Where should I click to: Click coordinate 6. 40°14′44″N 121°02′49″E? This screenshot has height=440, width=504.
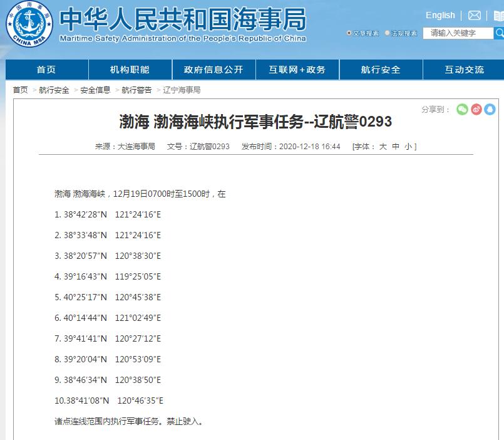[x=108, y=318]
